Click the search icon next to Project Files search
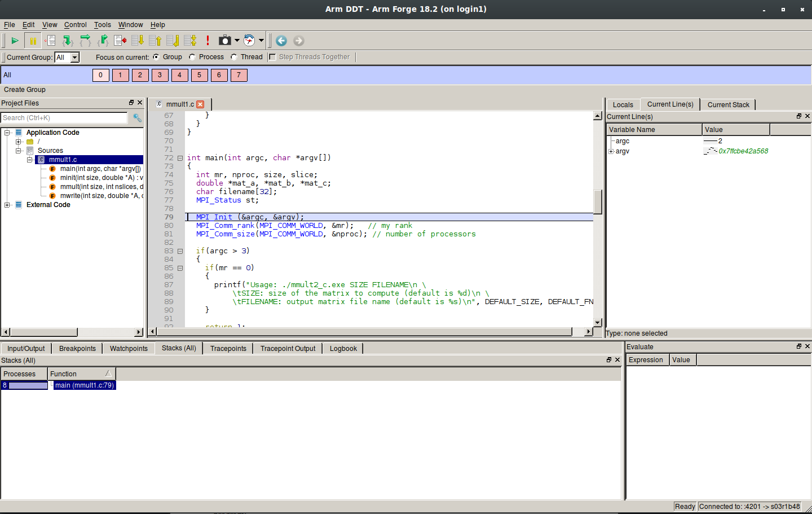Screen dimensions: 812x514 (137, 117)
